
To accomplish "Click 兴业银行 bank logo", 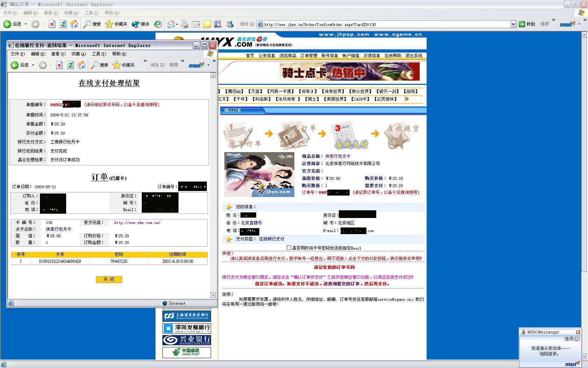I will click(x=187, y=340).
